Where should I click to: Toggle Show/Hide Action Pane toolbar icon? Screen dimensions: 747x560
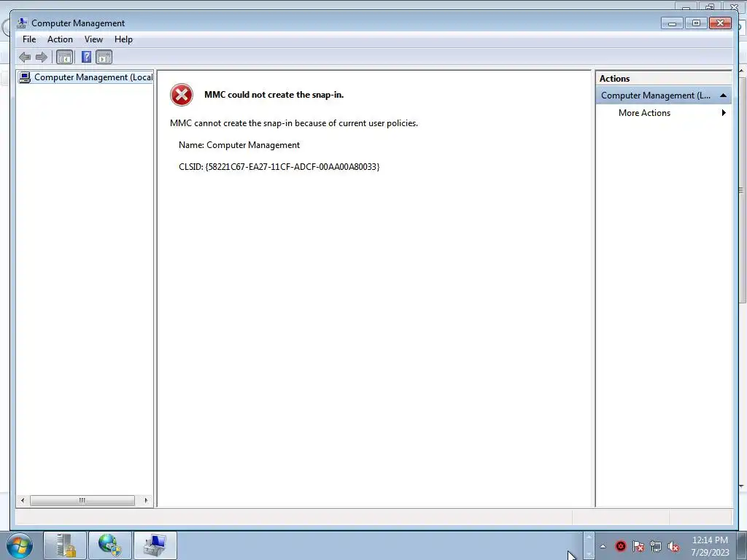[104, 58]
